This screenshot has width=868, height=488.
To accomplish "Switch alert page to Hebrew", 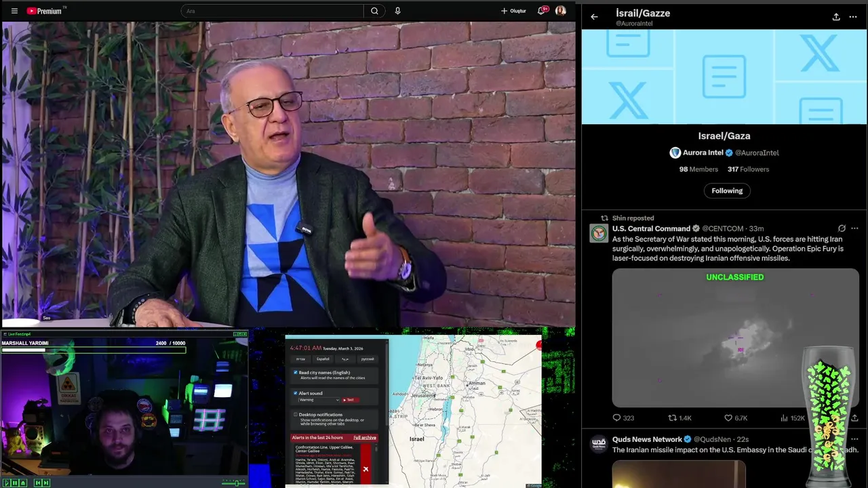I will [x=301, y=359].
